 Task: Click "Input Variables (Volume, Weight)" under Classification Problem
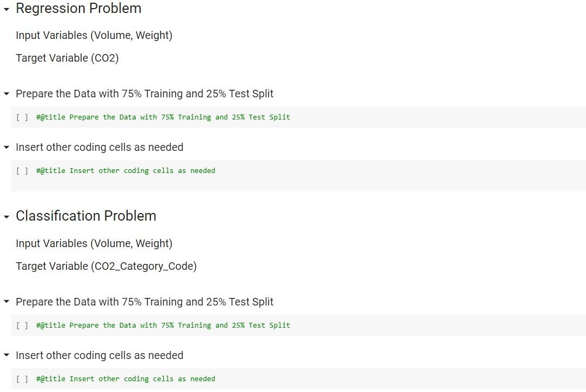[94, 243]
